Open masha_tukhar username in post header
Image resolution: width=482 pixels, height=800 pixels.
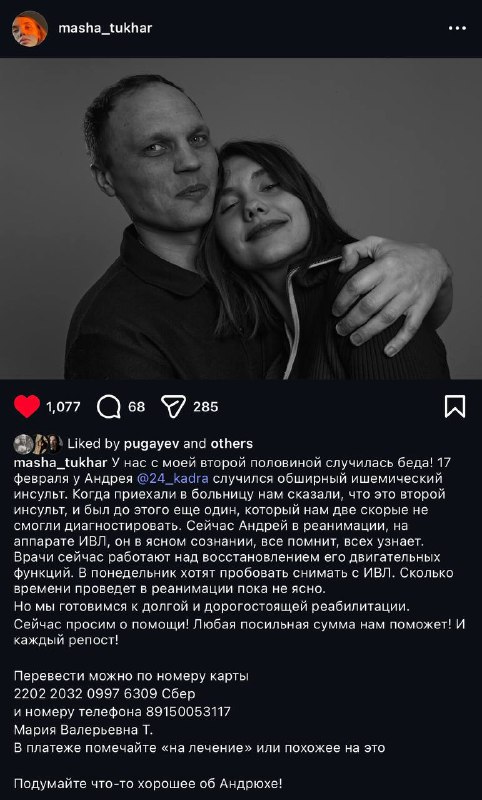pyautogui.click(x=105, y=28)
